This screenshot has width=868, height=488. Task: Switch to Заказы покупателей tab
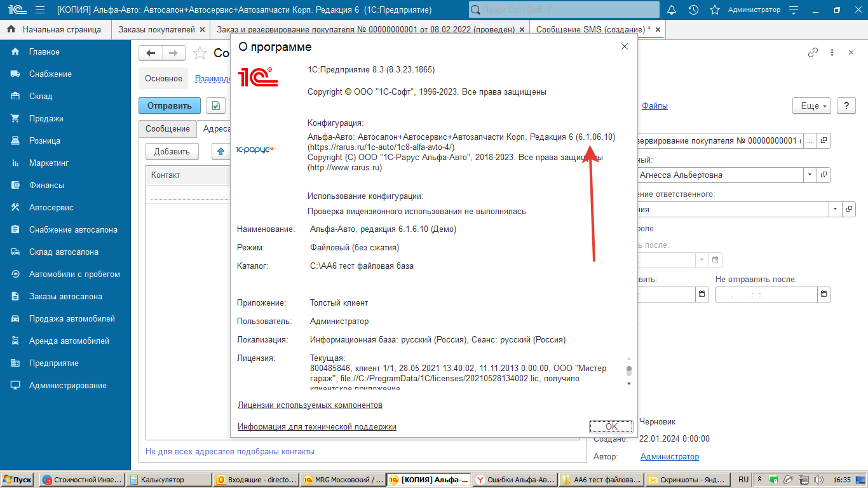tap(156, 29)
